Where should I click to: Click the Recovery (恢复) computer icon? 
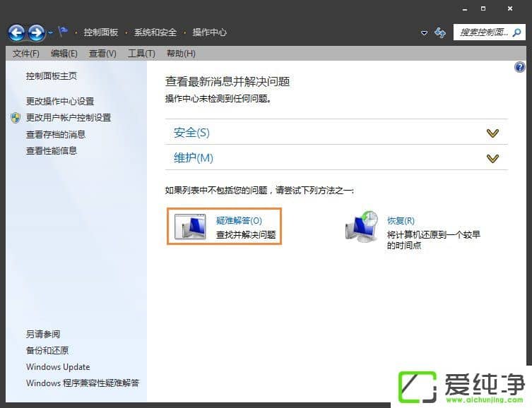pyautogui.click(x=362, y=227)
